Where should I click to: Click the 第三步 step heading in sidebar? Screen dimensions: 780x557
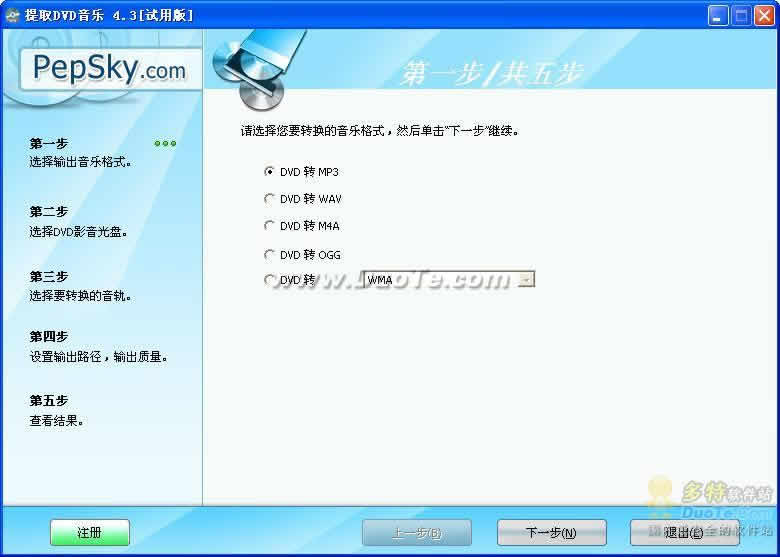[x=49, y=277]
